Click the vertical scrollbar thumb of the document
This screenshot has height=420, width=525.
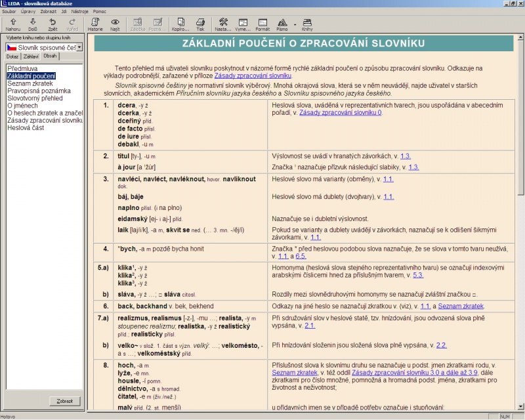click(x=520, y=118)
